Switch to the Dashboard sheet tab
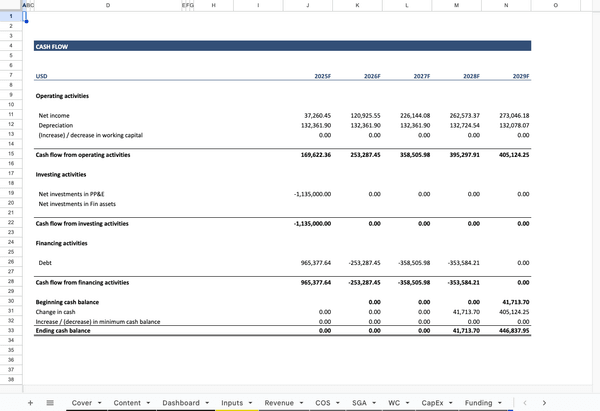 181,401
